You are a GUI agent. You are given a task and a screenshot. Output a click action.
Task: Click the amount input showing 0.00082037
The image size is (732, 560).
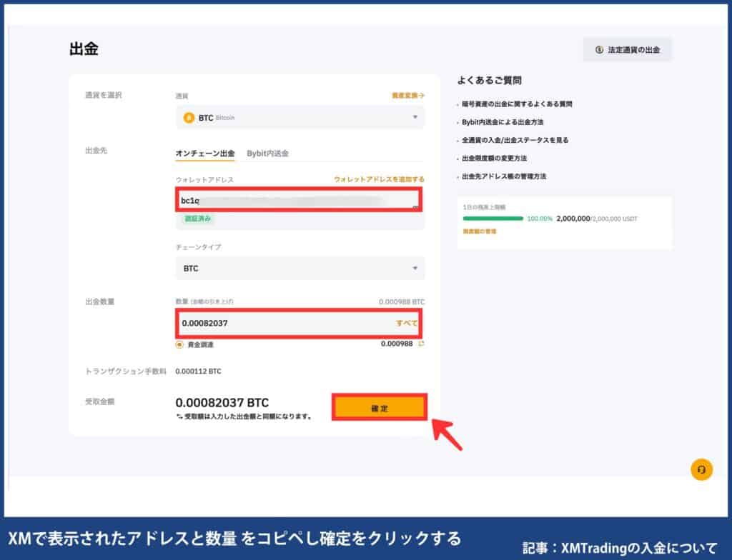[299, 323]
